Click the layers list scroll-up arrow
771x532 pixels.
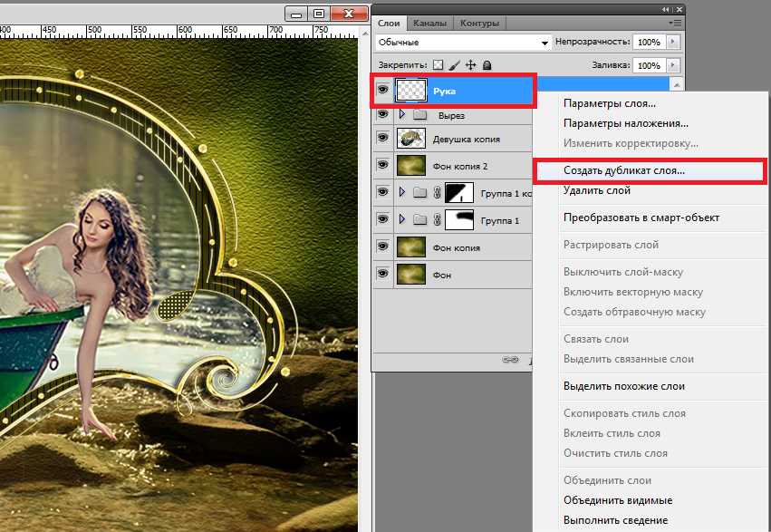click(677, 85)
